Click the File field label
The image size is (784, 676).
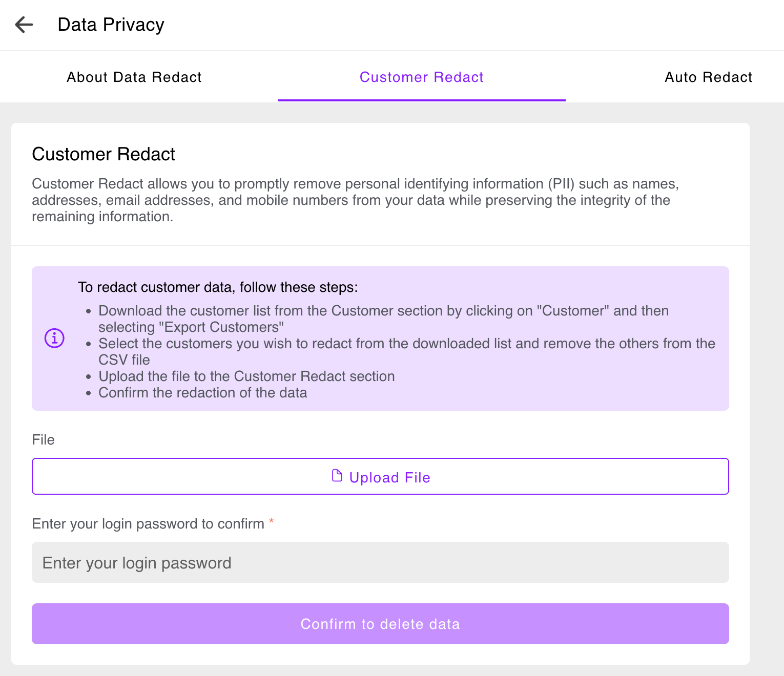click(43, 440)
